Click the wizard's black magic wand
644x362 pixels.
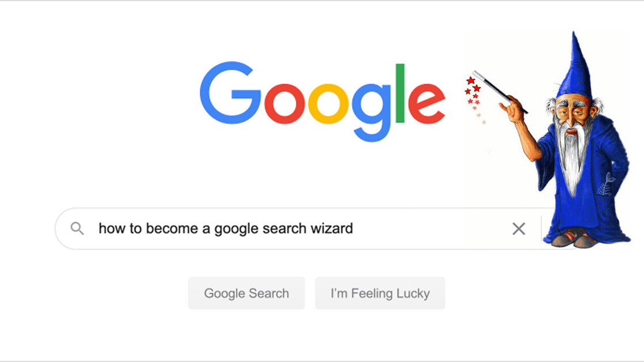(500, 92)
